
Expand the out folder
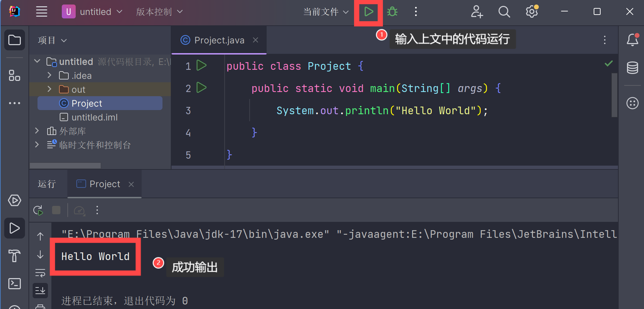(x=49, y=89)
